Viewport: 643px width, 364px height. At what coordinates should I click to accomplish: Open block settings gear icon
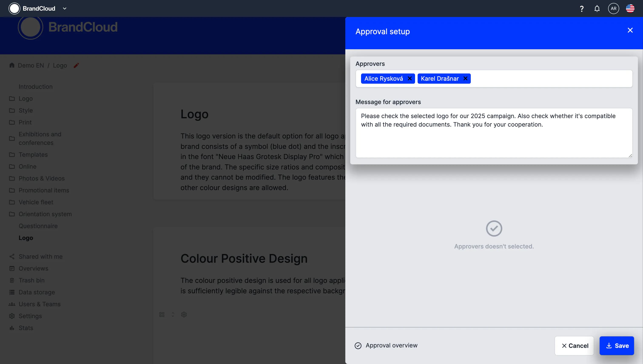tap(184, 315)
